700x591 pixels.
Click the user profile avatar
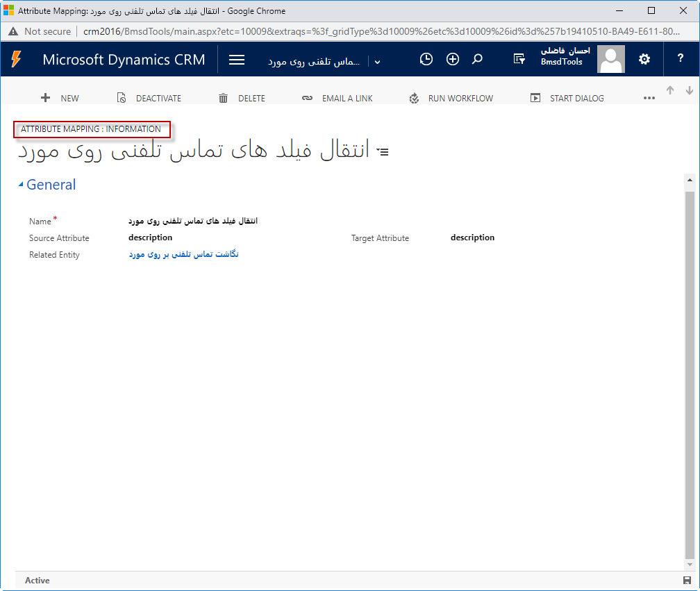611,60
